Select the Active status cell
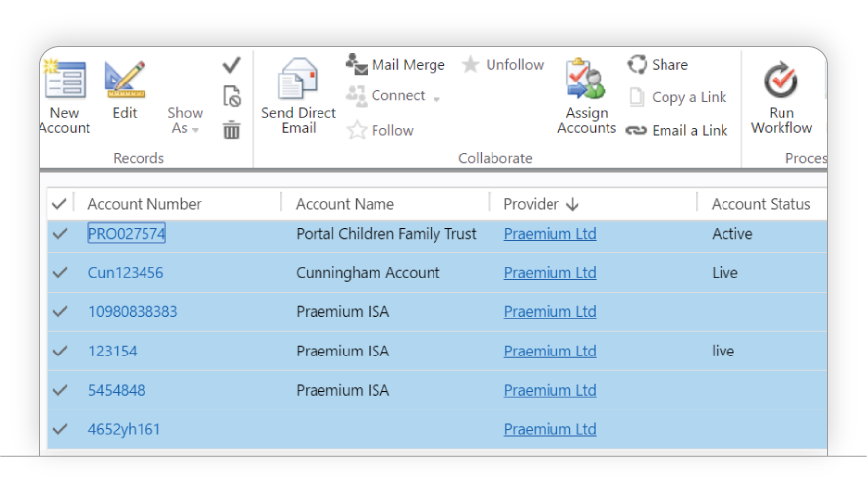Image resolution: width=868 pixels, height=492 pixels. click(731, 234)
